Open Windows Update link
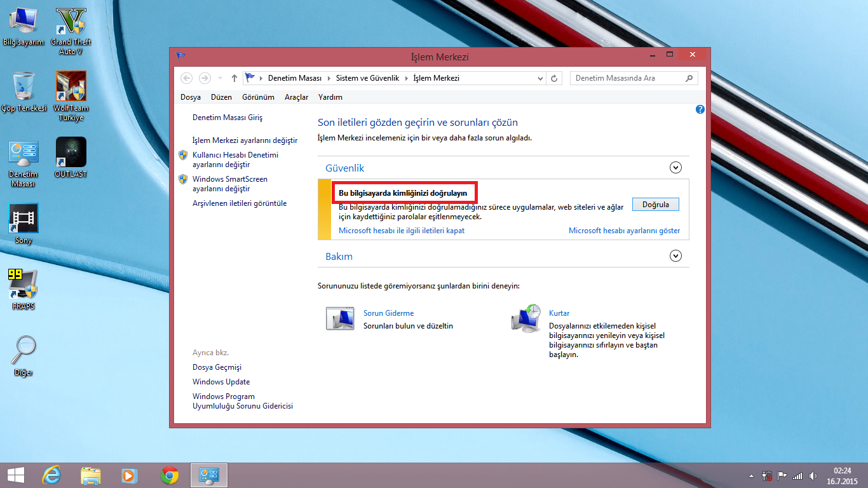Image resolution: width=868 pixels, height=488 pixels. 221,382
